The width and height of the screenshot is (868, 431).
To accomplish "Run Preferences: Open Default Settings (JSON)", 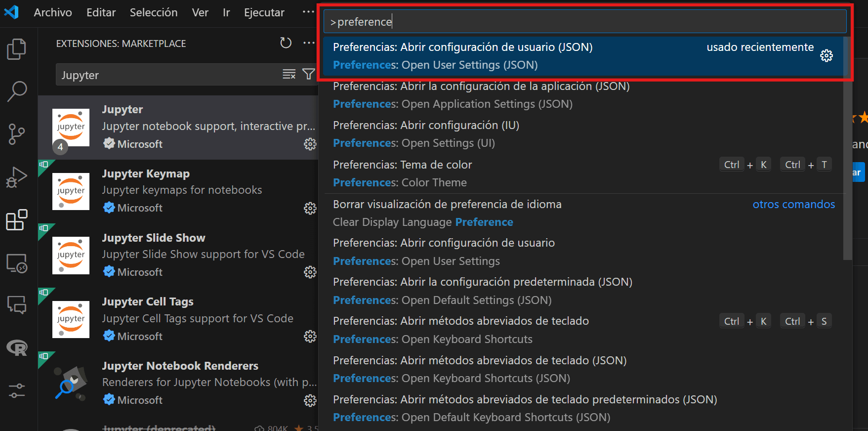I will pos(583,291).
